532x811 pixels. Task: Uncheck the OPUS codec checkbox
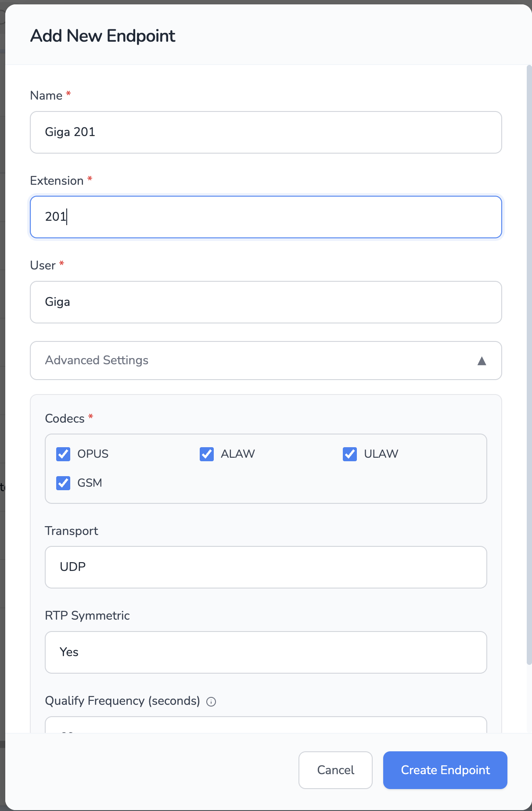click(63, 454)
